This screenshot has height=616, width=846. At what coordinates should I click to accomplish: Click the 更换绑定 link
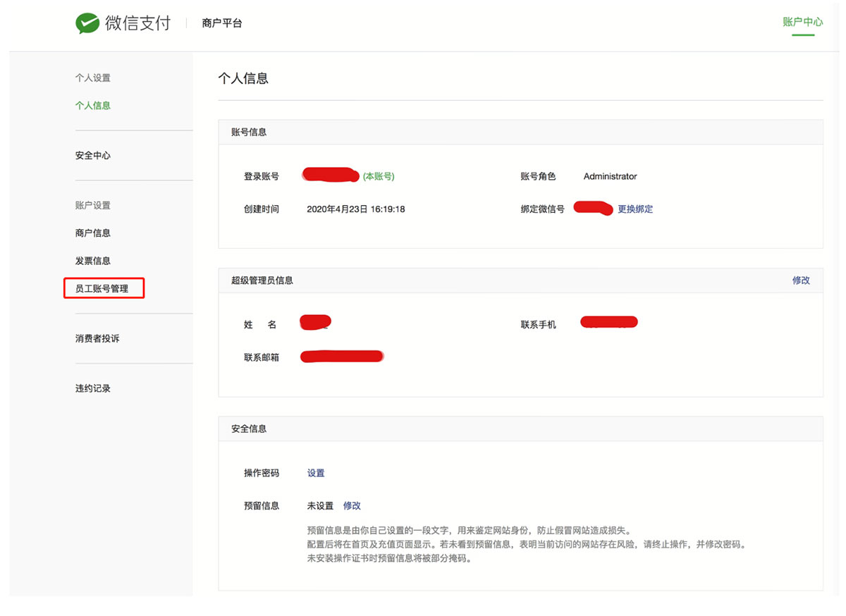click(x=635, y=209)
